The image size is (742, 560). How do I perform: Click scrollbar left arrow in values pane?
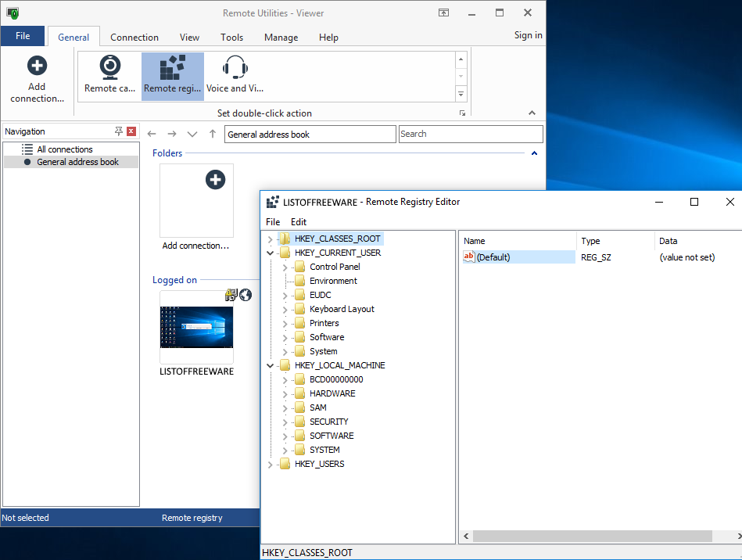click(466, 536)
